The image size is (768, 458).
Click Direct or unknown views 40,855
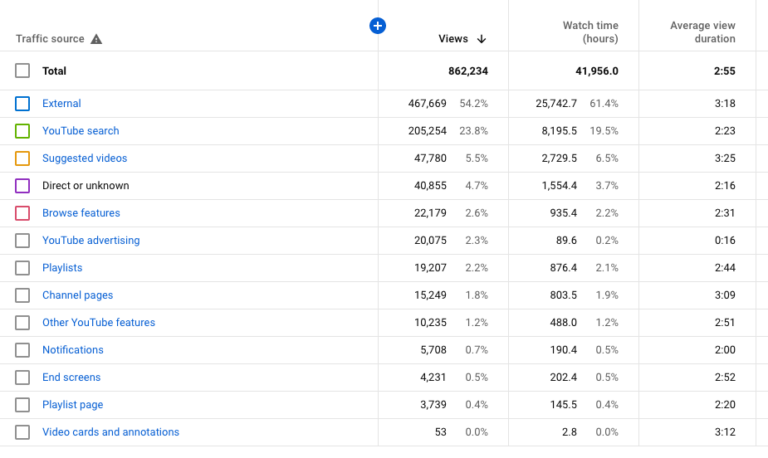pyautogui.click(x=430, y=186)
